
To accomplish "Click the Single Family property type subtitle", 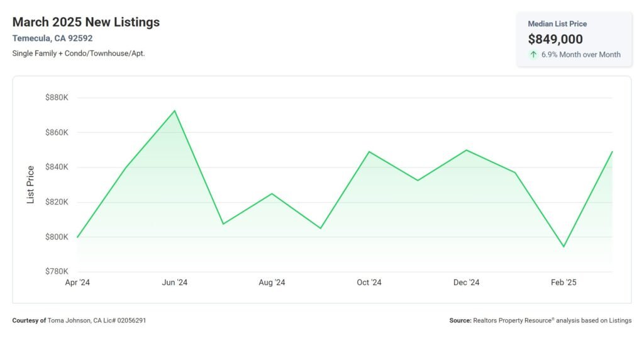I will 79,54.
